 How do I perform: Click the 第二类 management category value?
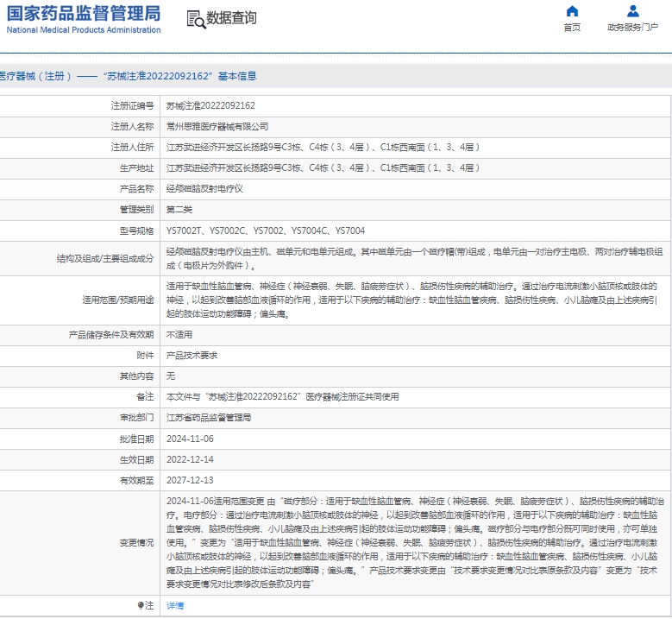click(x=179, y=209)
